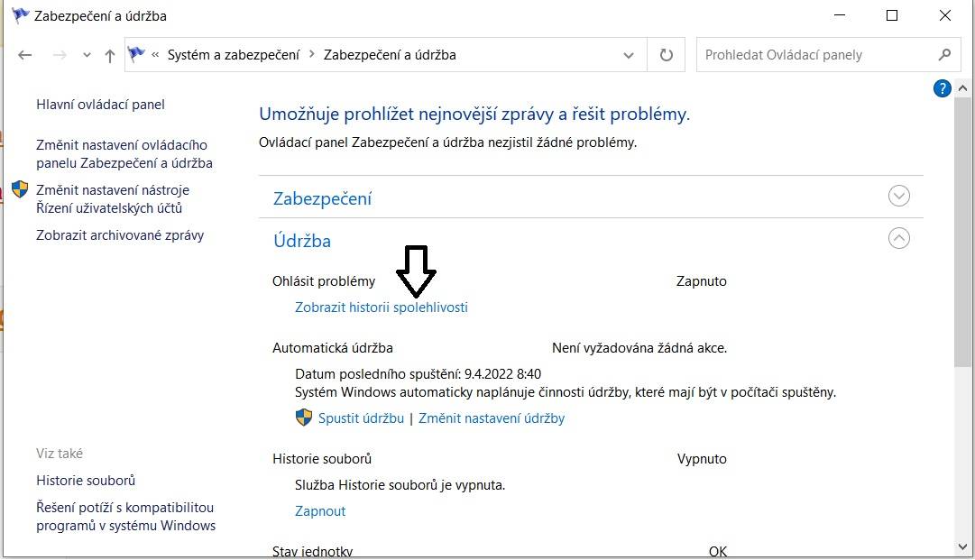This screenshot has width=975, height=560.
Task: Click the vertical scrollbar down arrow
Action: point(963,547)
